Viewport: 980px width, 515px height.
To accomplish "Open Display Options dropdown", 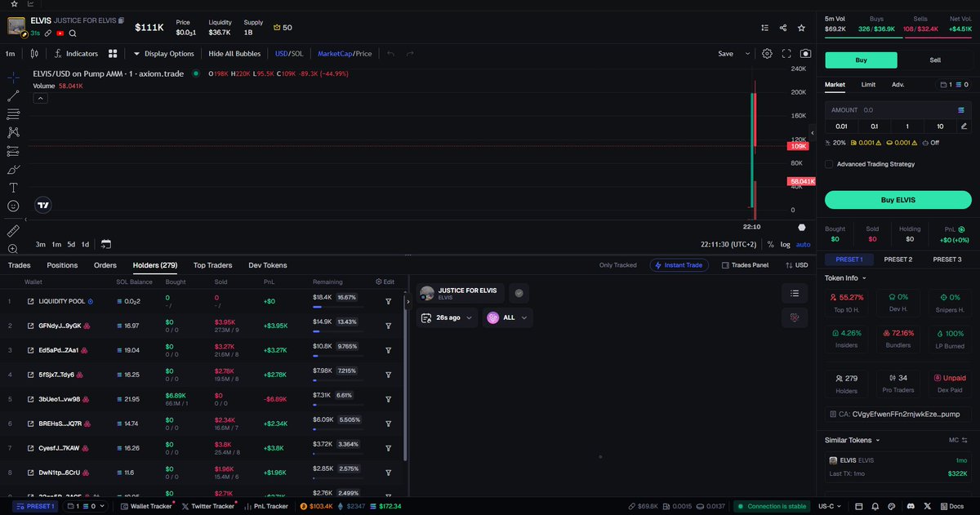I will 164,54.
